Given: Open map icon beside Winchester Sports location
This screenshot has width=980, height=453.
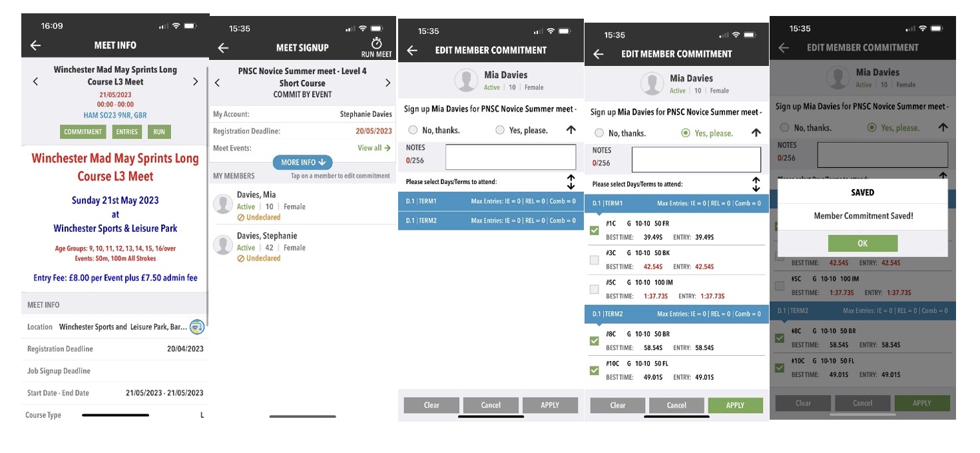Looking at the screenshot, I should [196, 326].
